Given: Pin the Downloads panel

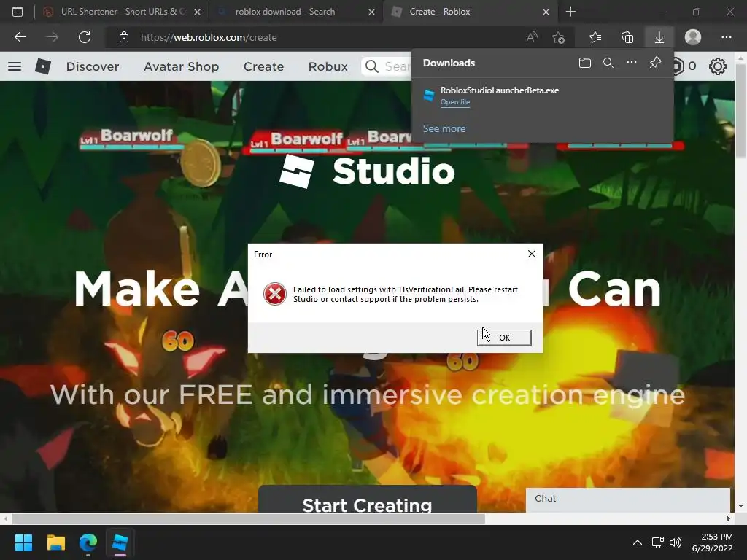Looking at the screenshot, I should [656, 63].
